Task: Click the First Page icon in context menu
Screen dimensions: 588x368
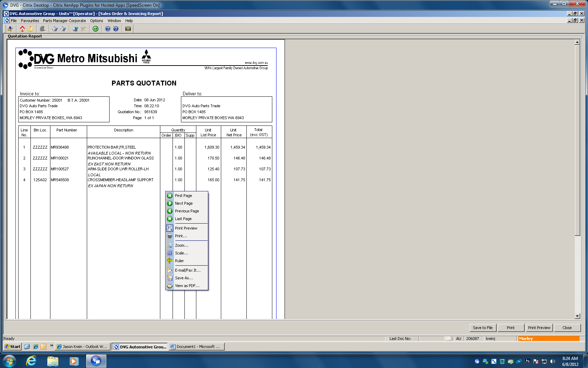Action: pos(170,196)
